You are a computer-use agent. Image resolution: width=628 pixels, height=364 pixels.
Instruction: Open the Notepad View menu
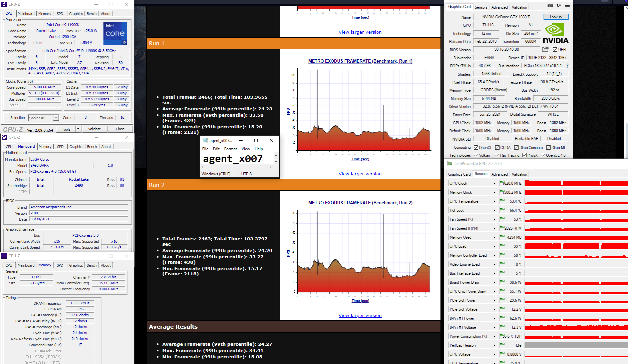(x=246, y=149)
